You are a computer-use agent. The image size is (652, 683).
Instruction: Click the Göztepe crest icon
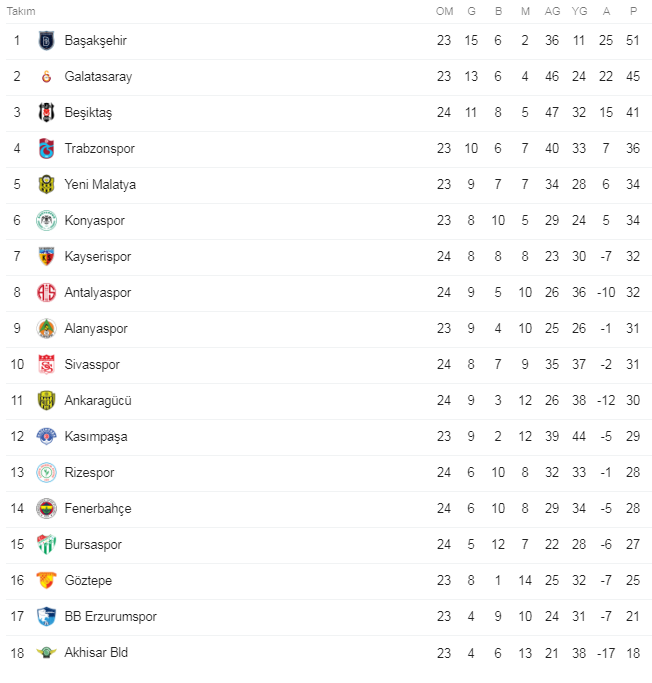[46, 580]
